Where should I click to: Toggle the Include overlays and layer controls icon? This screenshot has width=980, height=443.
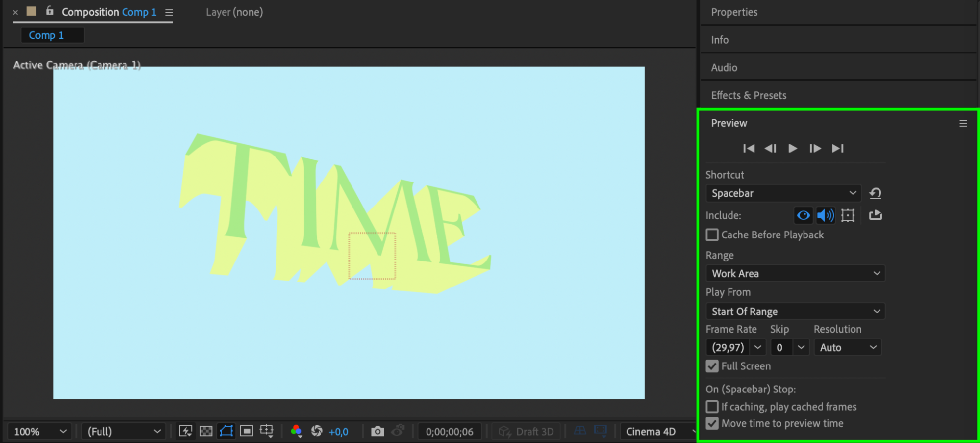pyautogui.click(x=848, y=215)
